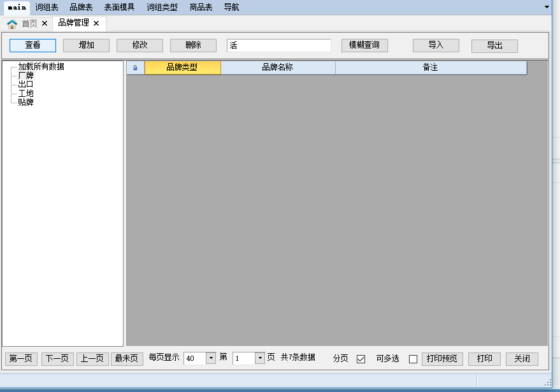Open the 商品表 menu
Image resolution: width=560 pixels, height=392 pixels.
click(x=201, y=7)
